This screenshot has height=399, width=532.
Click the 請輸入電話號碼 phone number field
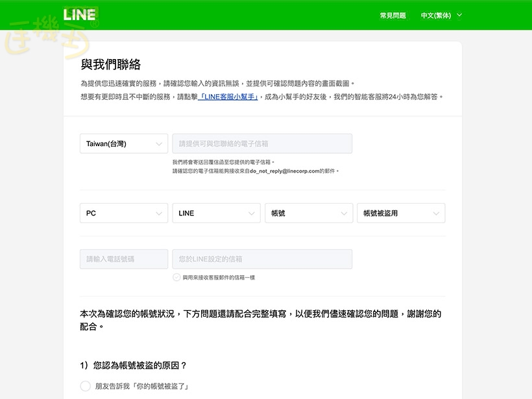click(x=123, y=259)
